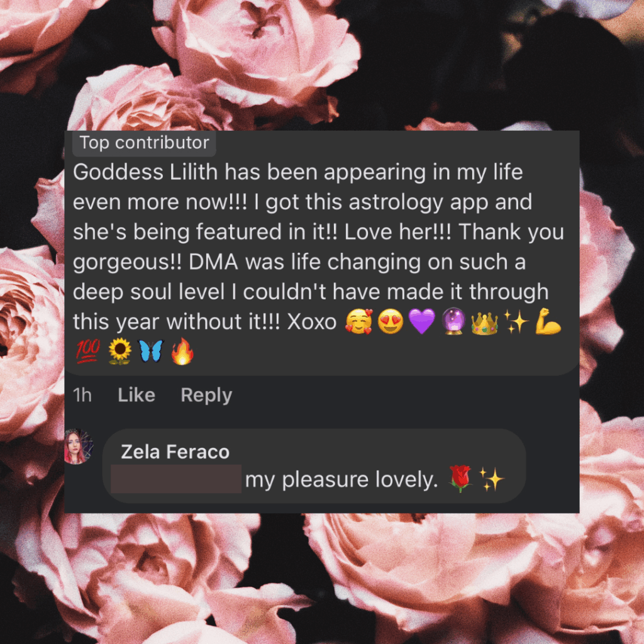Click the red 100 emoji
This screenshot has height=644, width=644.
pyautogui.click(x=88, y=352)
